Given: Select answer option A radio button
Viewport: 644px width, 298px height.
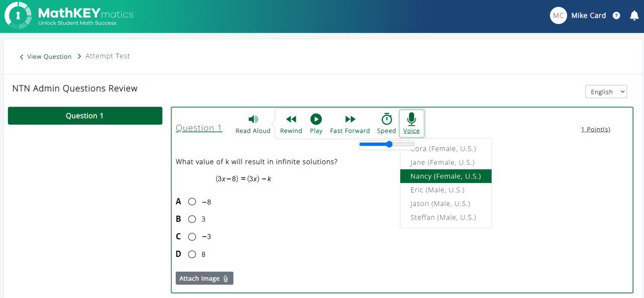Looking at the screenshot, I should [x=192, y=202].
